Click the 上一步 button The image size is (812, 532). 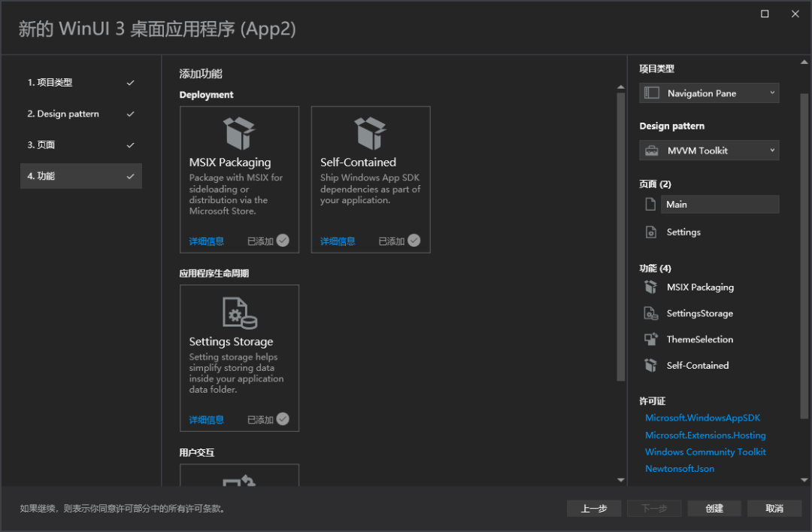pos(593,508)
